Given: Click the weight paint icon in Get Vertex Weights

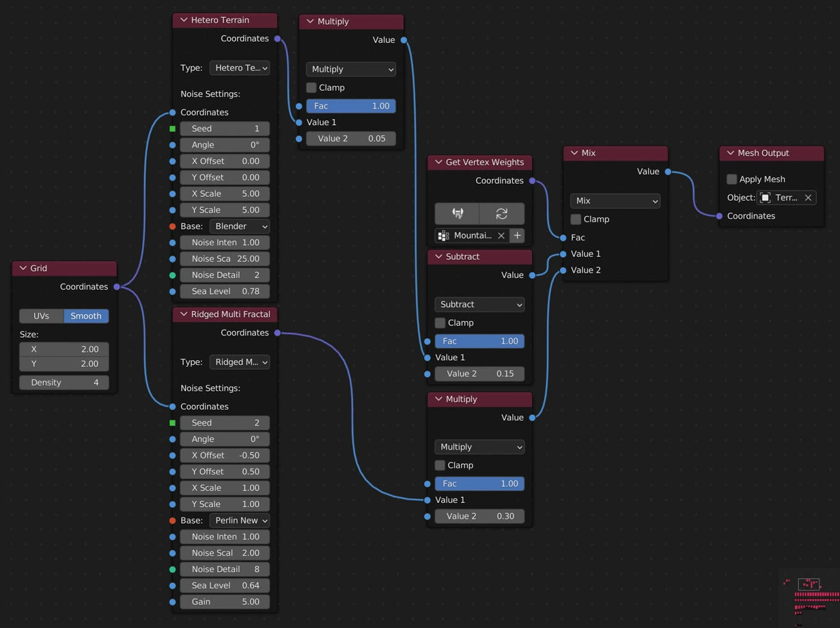Looking at the screenshot, I should pos(457,213).
